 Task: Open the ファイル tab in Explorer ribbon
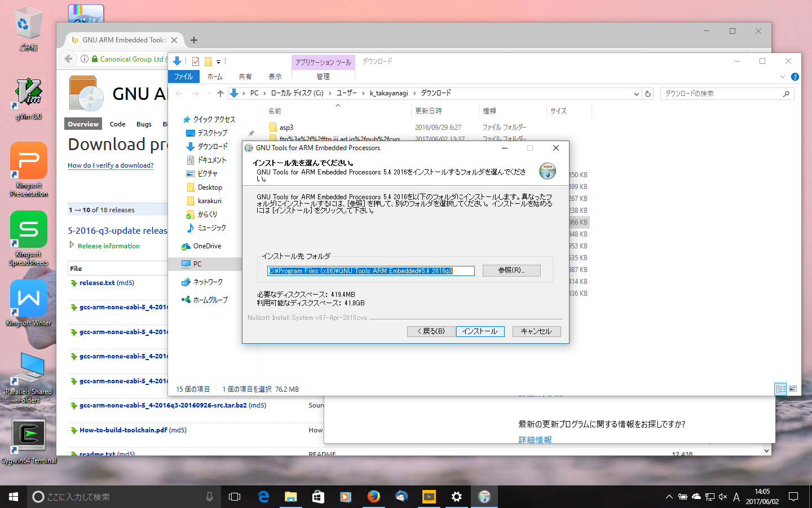(x=183, y=77)
